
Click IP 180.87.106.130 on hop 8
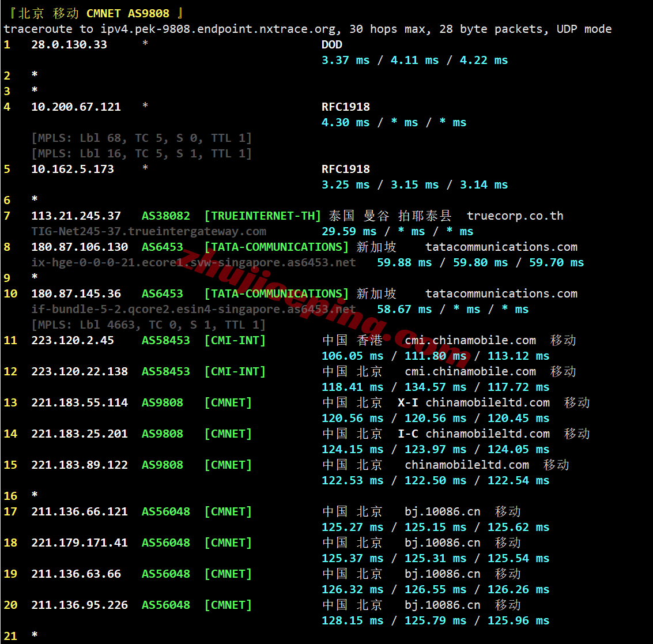point(80,247)
